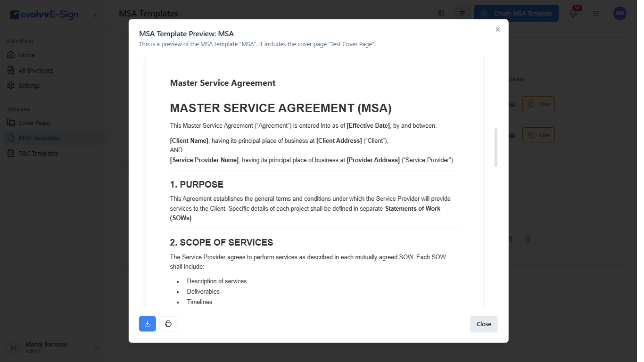Click the 'Description of services' bullet
This screenshot has width=644, height=362.
tap(217, 281)
